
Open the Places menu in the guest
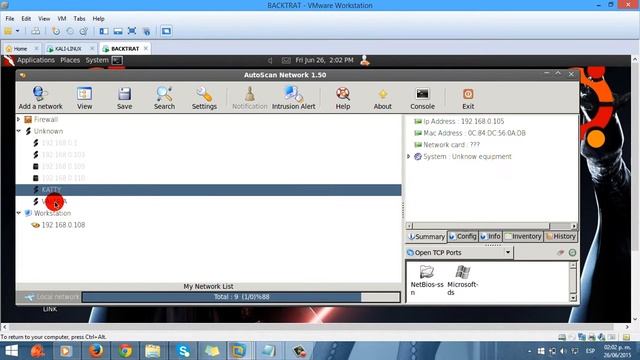coord(70,60)
